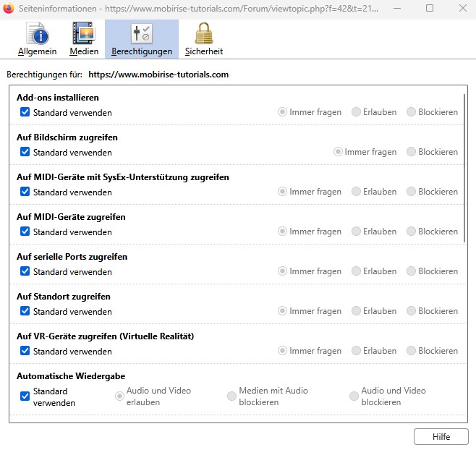Switch to the Sicherheit tab label
The width and height of the screenshot is (476, 450).
click(204, 51)
